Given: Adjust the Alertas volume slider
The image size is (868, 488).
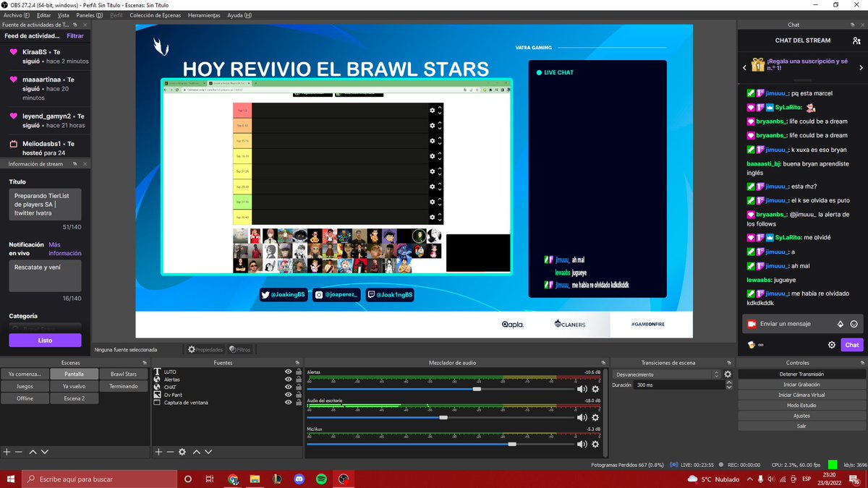Looking at the screenshot, I should (477, 389).
